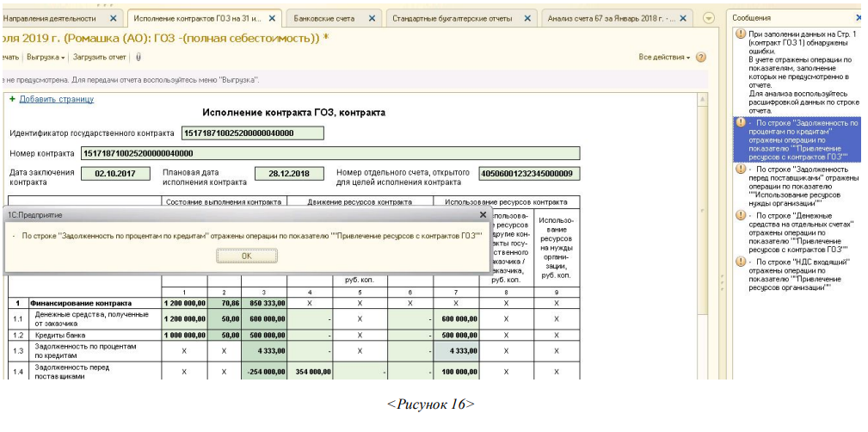Open the help question mark icon
The height and width of the screenshot is (432, 868).
[x=701, y=58]
